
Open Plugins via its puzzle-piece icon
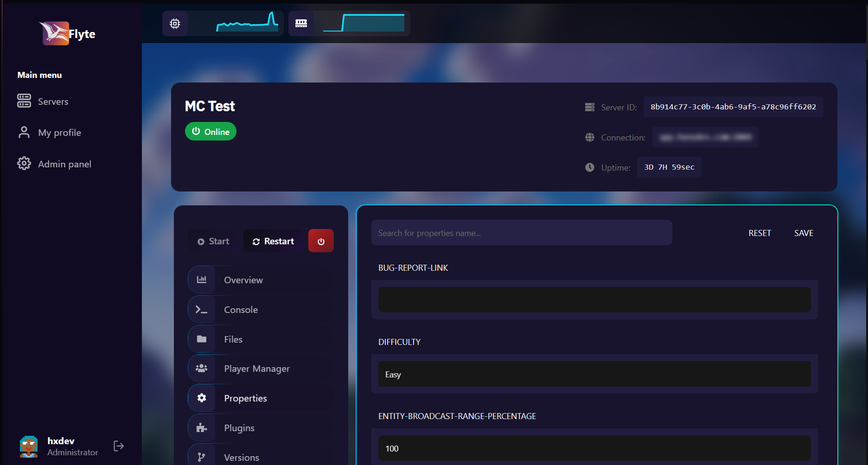(202, 428)
